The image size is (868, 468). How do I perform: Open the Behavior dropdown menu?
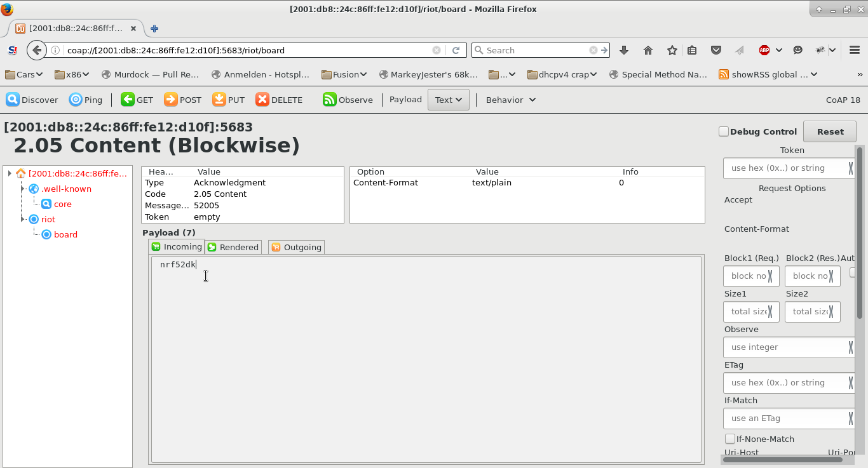click(511, 100)
